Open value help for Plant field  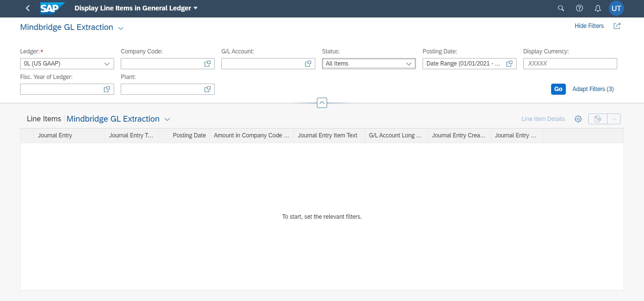pyautogui.click(x=208, y=89)
